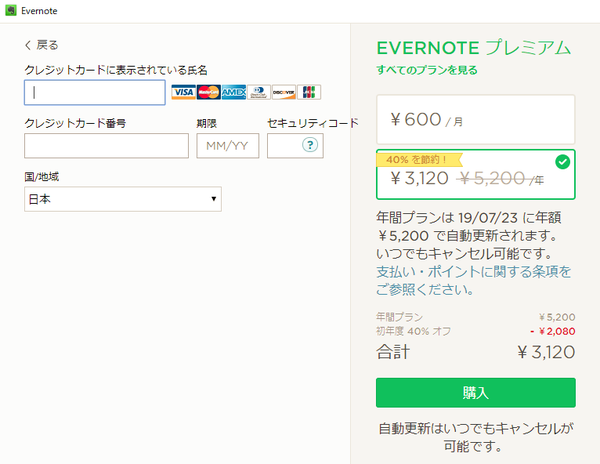The height and width of the screenshot is (464, 600).
Task: Click the クレジットカード番号 label
Action: 75,123
